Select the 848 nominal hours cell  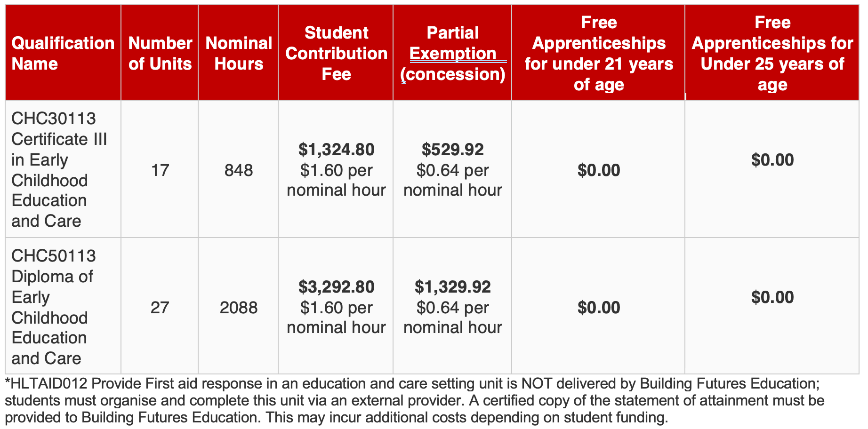tap(238, 170)
